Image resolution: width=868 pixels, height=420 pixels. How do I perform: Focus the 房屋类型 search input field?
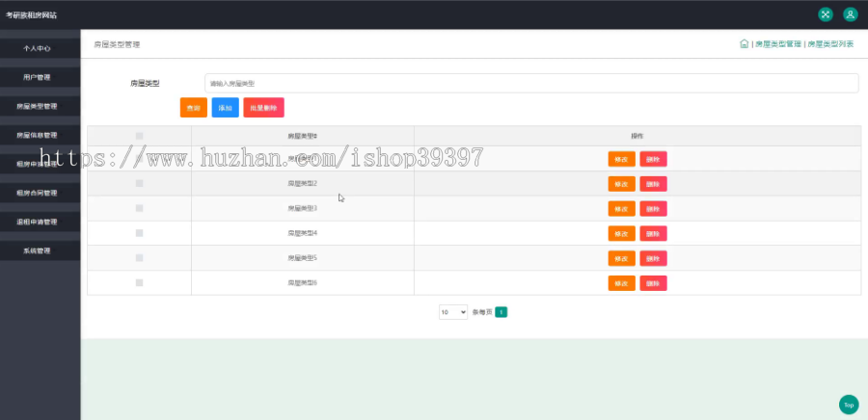tap(531, 84)
